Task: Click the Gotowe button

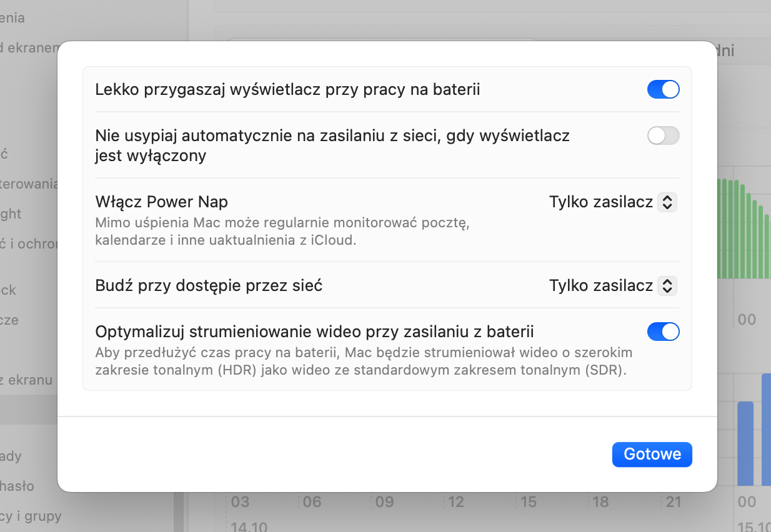Action: coord(652,455)
